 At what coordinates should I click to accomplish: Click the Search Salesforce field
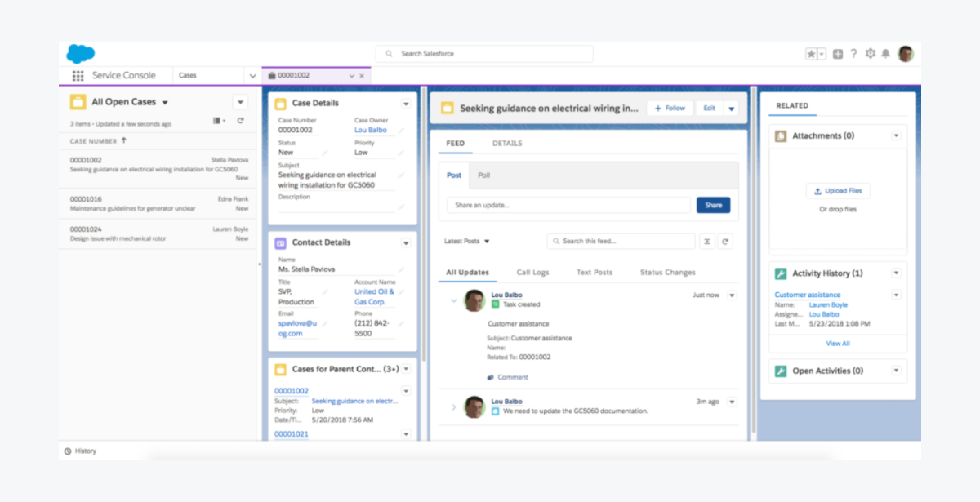tap(484, 54)
